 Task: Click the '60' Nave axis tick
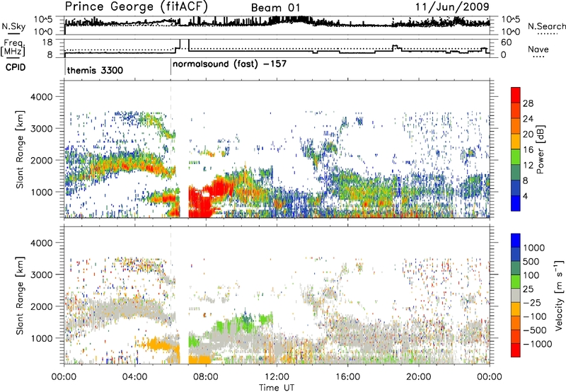tap(507, 42)
